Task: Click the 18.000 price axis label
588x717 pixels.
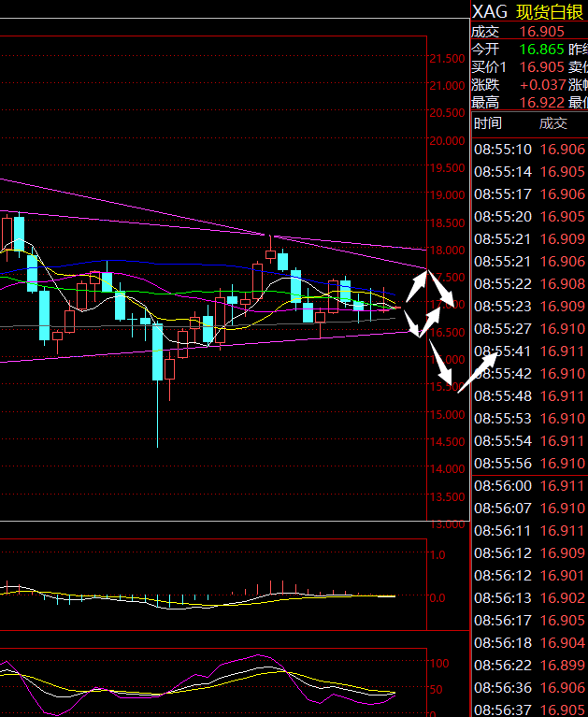Action: (x=447, y=251)
